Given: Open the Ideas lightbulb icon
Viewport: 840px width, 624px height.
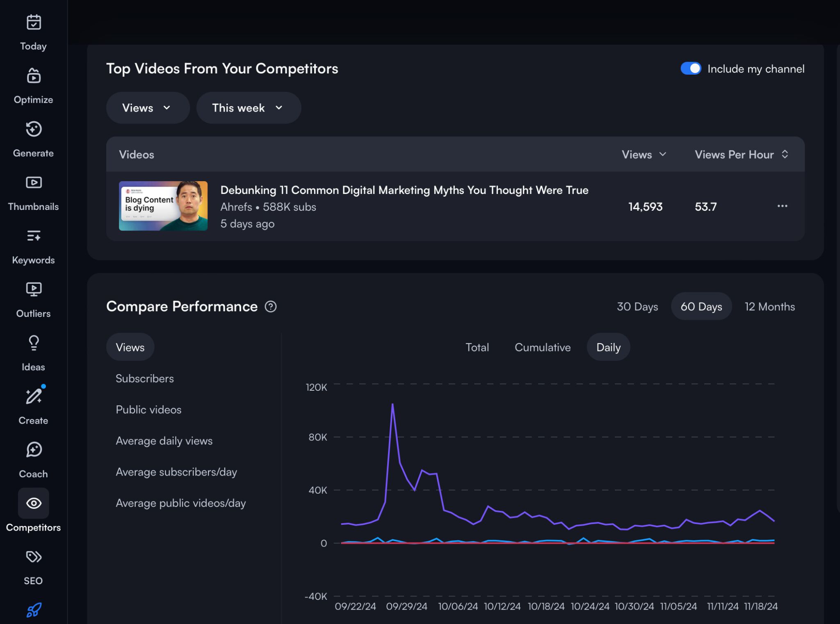Looking at the screenshot, I should pos(34,343).
